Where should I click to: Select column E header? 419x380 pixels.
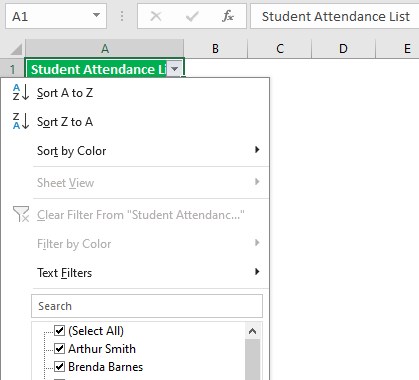tap(397, 49)
